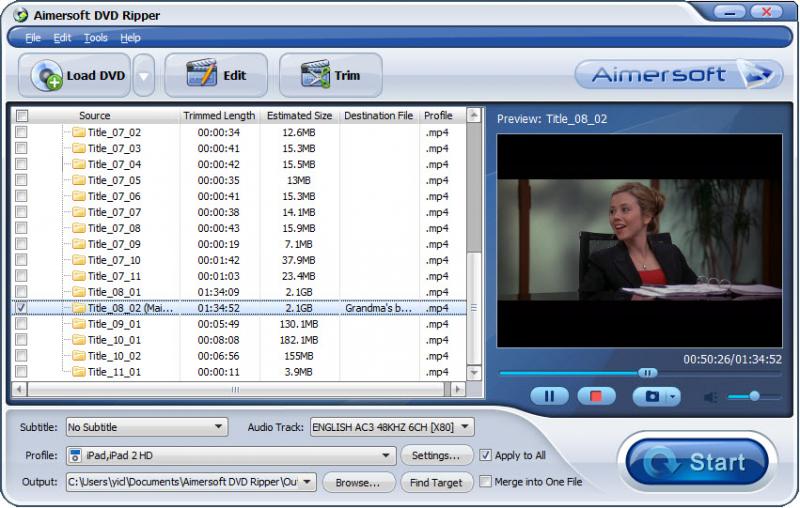Click the Settings... button
Image resolution: width=800 pixels, height=508 pixels.
(x=436, y=455)
